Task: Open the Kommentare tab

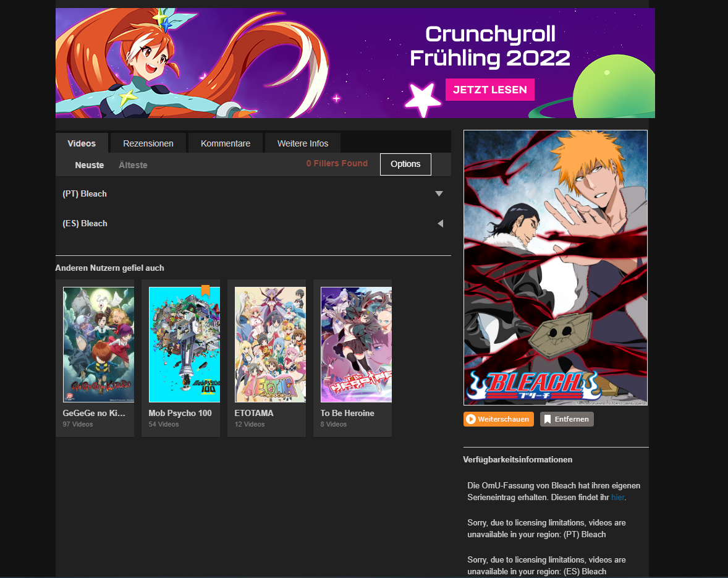Action: (x=226, y=143)
